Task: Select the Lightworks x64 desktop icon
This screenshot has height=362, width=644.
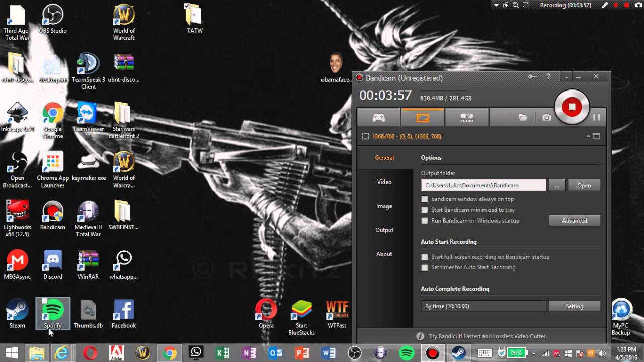Action: click(17, 219)
